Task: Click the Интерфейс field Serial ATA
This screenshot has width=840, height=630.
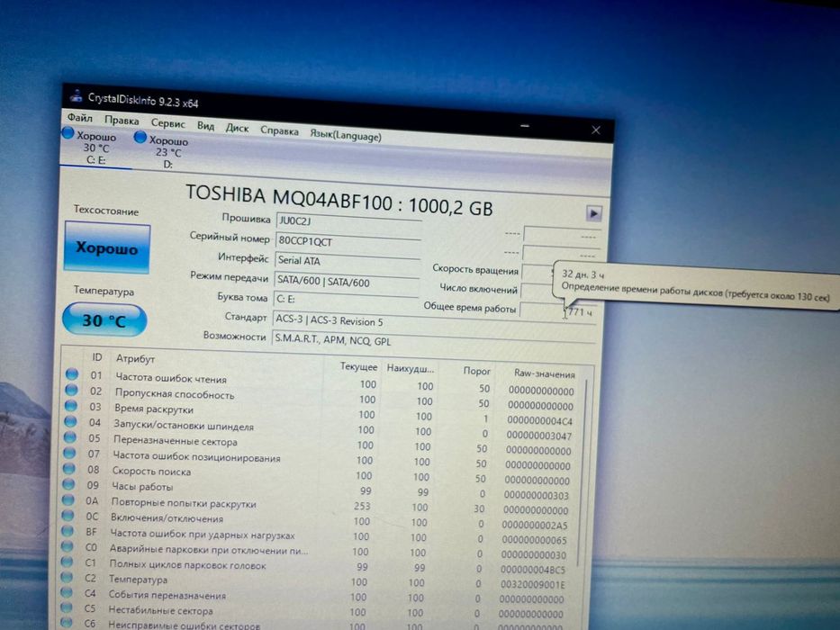Action: [x=348, y=261]
